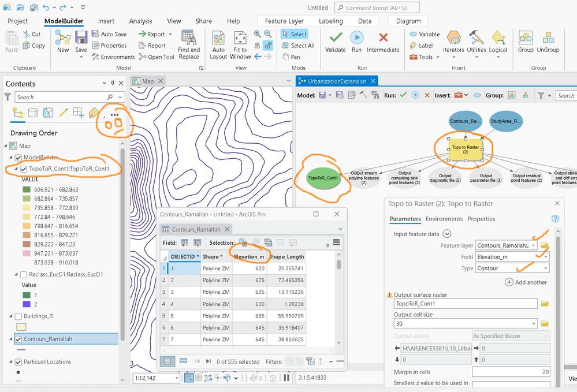Click the Validate model icon in ribbon
Screen dimensions: 577x392
pos(335,38)
